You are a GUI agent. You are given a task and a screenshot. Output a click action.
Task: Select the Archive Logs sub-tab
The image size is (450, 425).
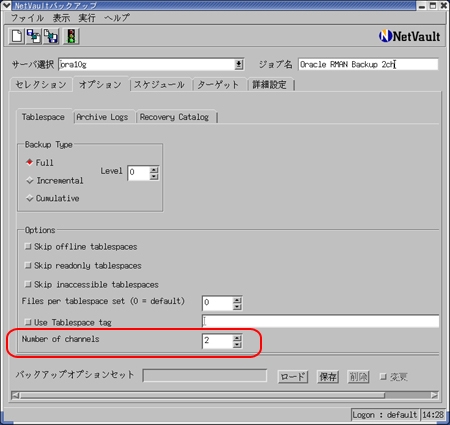102,117
